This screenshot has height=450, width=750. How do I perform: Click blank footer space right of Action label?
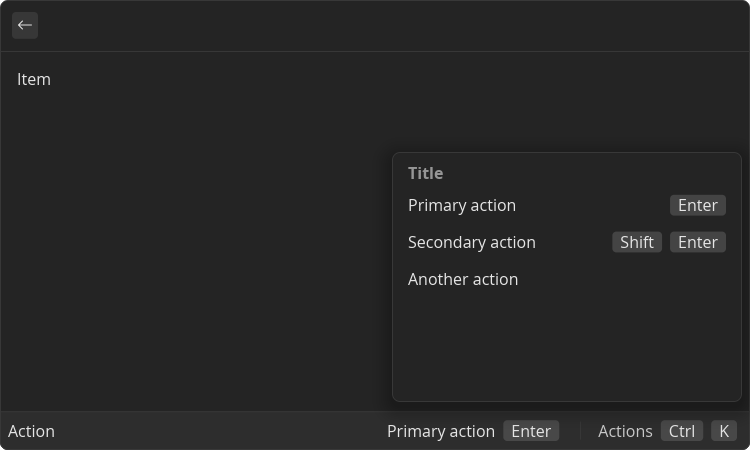(x=218, y=431)
